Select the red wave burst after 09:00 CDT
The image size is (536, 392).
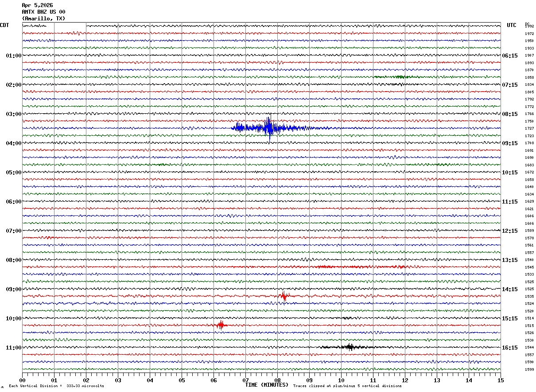[284, 296]
